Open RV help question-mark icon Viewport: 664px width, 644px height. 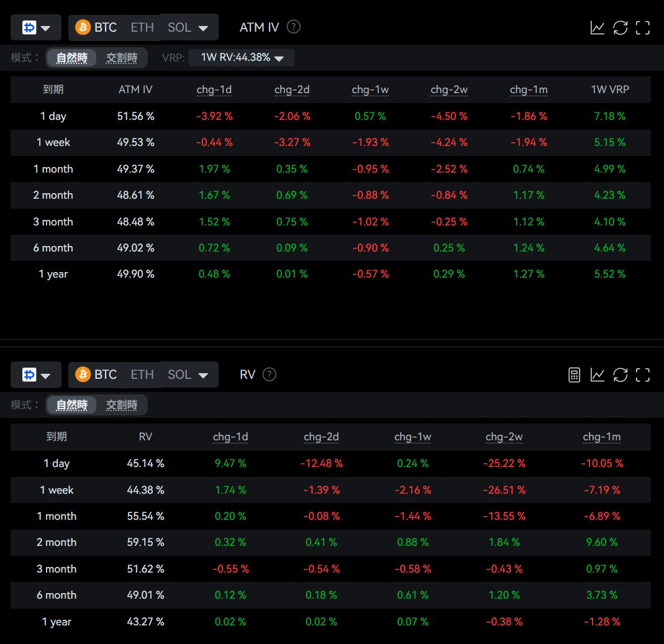pyautogui.click(x=270, y=374)
